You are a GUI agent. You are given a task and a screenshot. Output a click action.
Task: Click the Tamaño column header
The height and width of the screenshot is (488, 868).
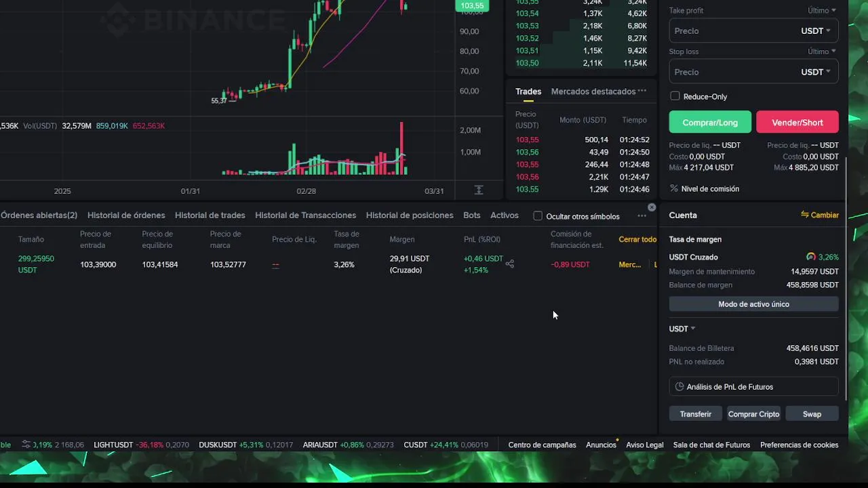31,239
